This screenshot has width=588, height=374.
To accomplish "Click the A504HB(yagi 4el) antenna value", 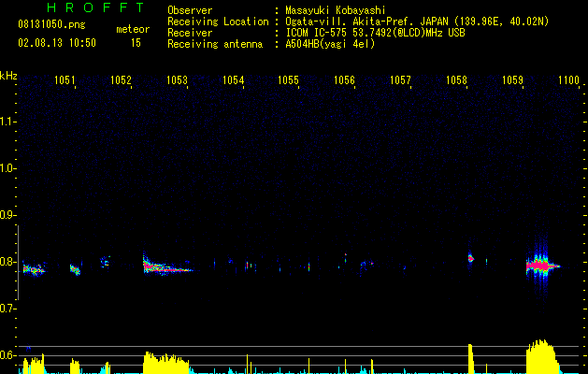I will [x=330, y=44].
